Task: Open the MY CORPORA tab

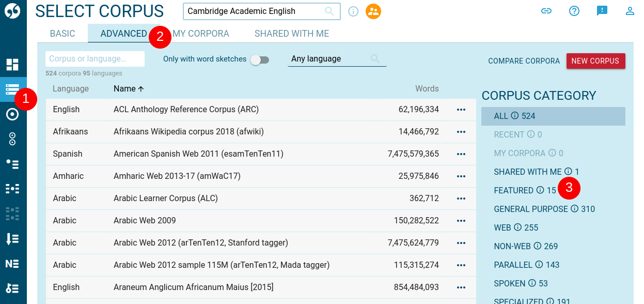Action: pos(201,33)
